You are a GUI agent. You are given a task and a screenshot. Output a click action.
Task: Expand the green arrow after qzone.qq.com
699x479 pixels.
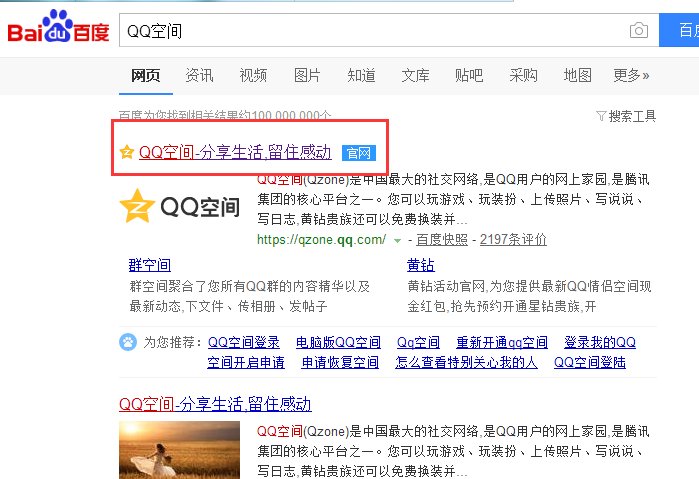397,240
